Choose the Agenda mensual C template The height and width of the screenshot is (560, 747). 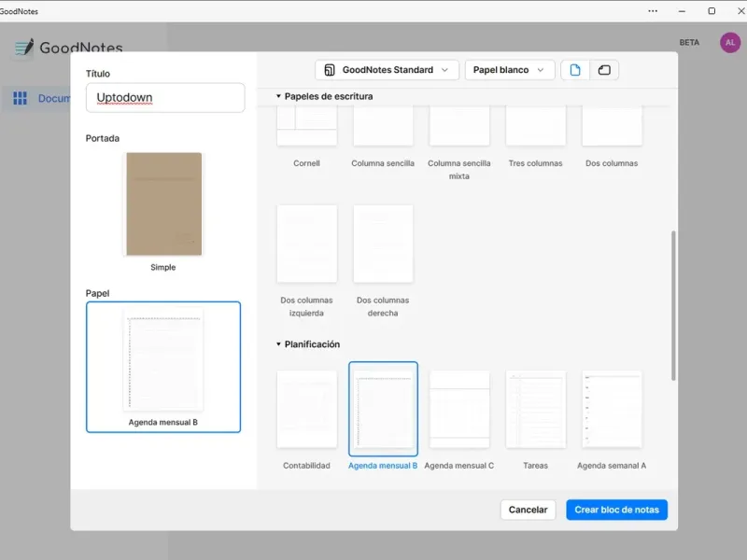pyautogui.click(x=459, y=410)
